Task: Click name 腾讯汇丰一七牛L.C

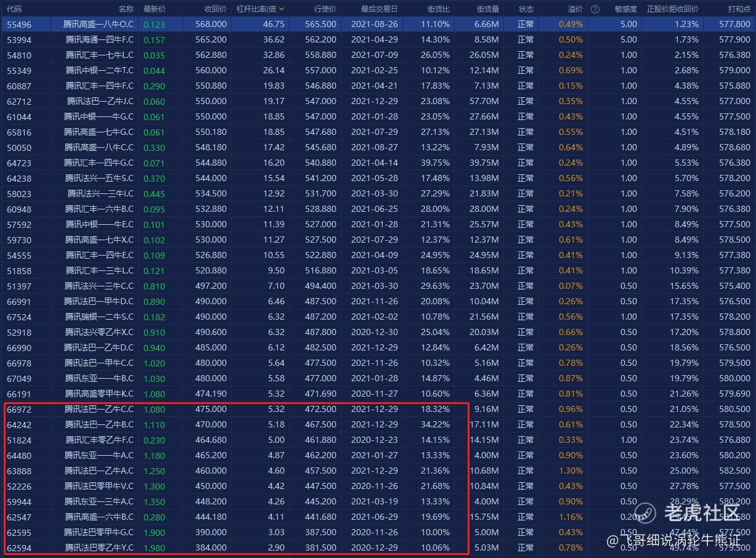Action: tap(99, 55)
